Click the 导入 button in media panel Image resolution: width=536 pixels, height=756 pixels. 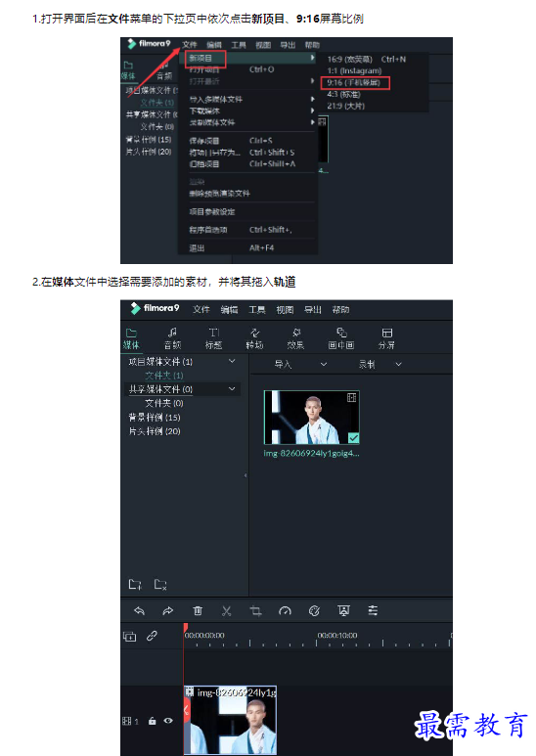[x=283, y=365]
